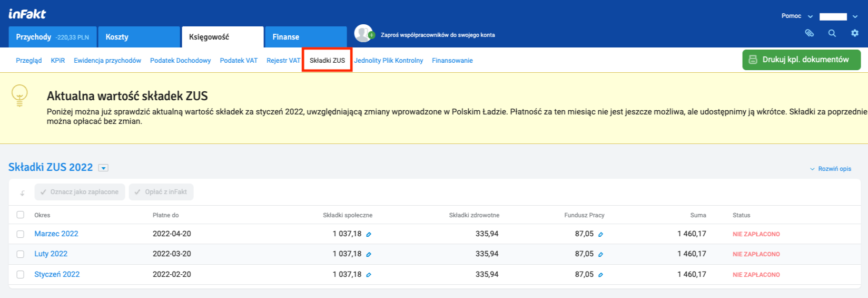Click the paperclip attachments icon
Viewport: 868px width, 298px height.
[810, 33]
